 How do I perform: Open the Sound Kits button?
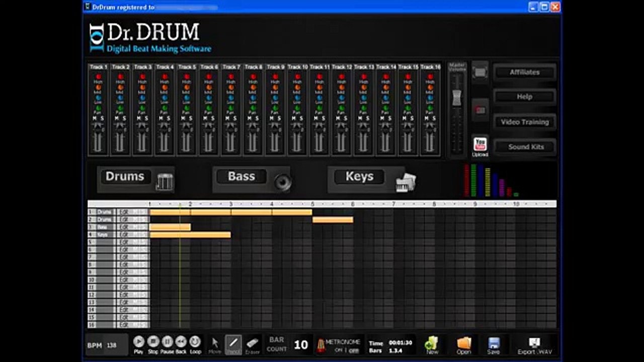pos(525,147)
